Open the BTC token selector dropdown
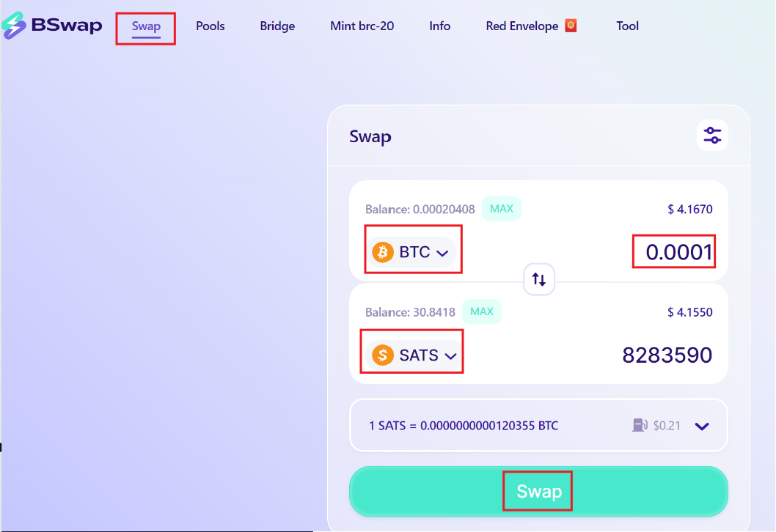Image resolution: width=776 pixels, height=532 pixels. [x=413, y=251]
